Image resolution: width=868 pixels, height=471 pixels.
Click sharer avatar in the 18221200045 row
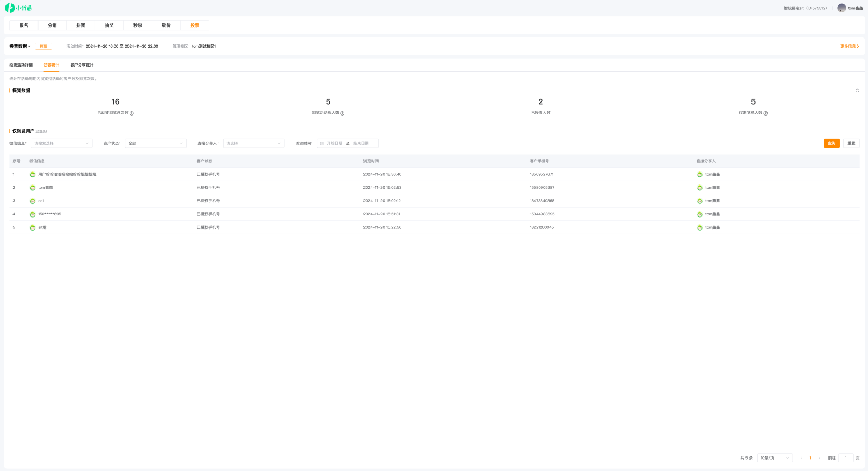pyautogui.click(x=700, y=228)
